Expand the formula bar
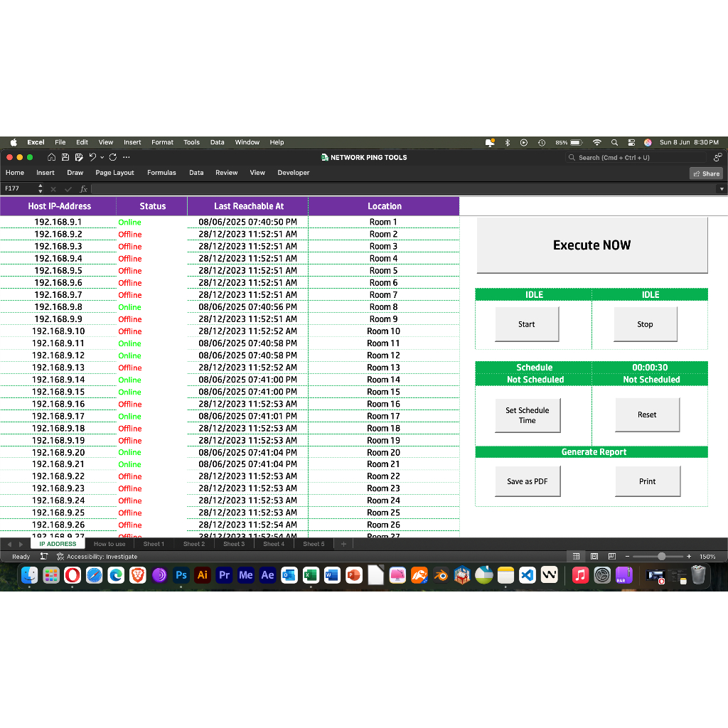Viewport: 728px width, 728px height. click(722, 189)
